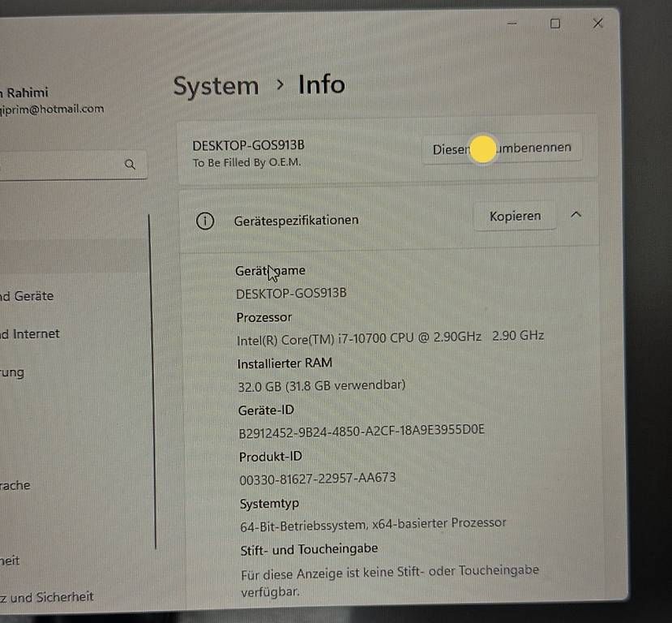Focus the settings search input field
Image resolution: width=672 pixels, height=623 pixels.
point(73,165)
